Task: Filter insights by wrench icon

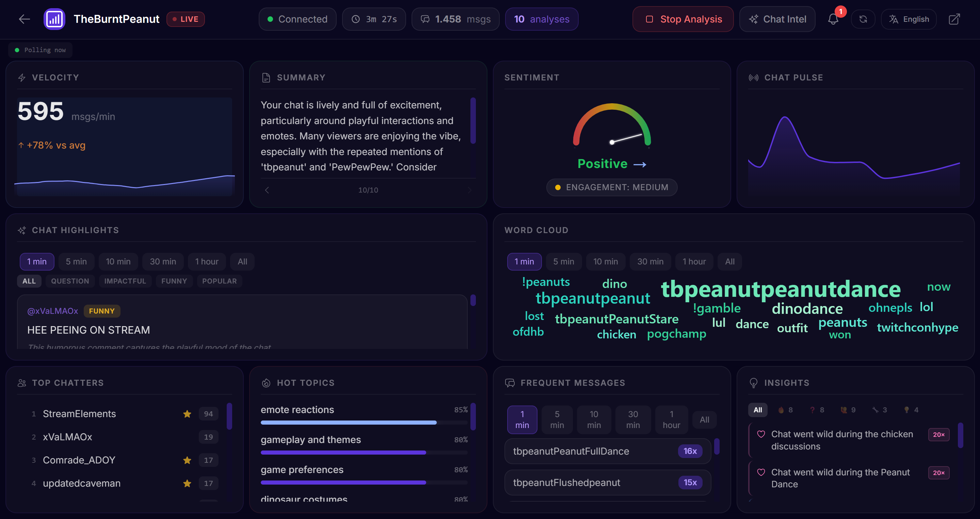Action: click(x=880, y=410)
